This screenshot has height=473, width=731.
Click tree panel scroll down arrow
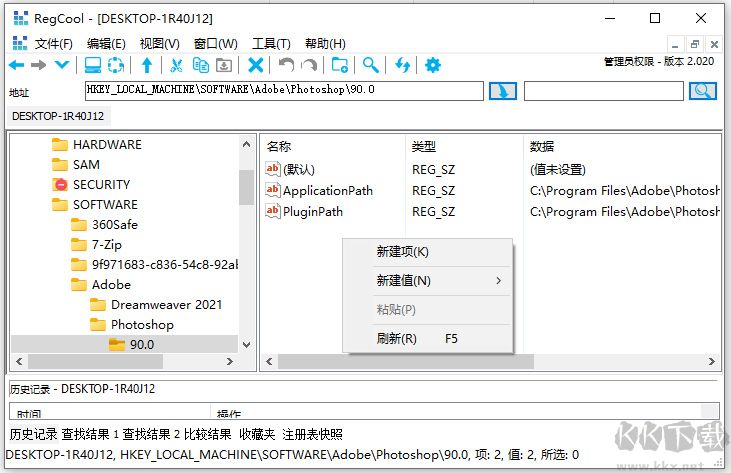tap(247, 345)
